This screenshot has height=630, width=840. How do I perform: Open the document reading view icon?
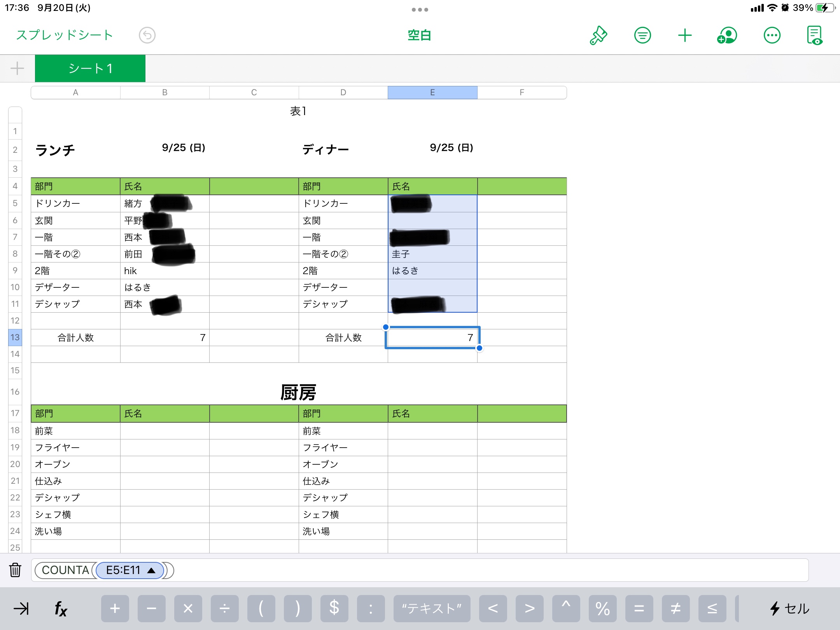click(x=815, y=35)
